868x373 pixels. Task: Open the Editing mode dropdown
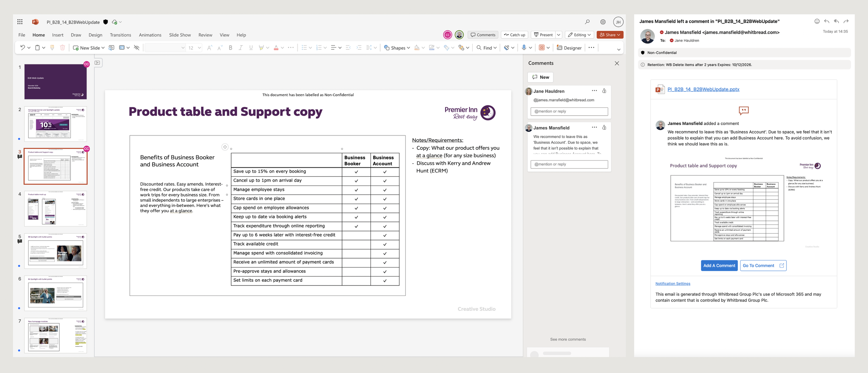coord(579,35)
